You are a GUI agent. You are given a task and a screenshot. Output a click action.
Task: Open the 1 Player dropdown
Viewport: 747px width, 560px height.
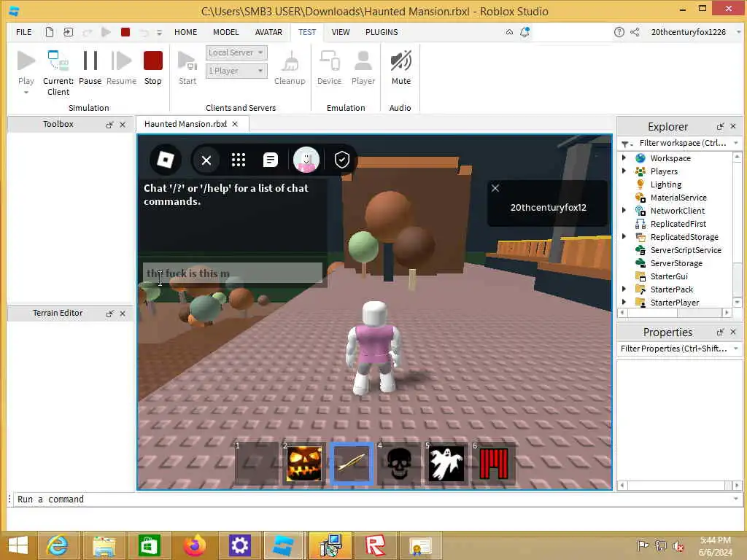(236, 71)
